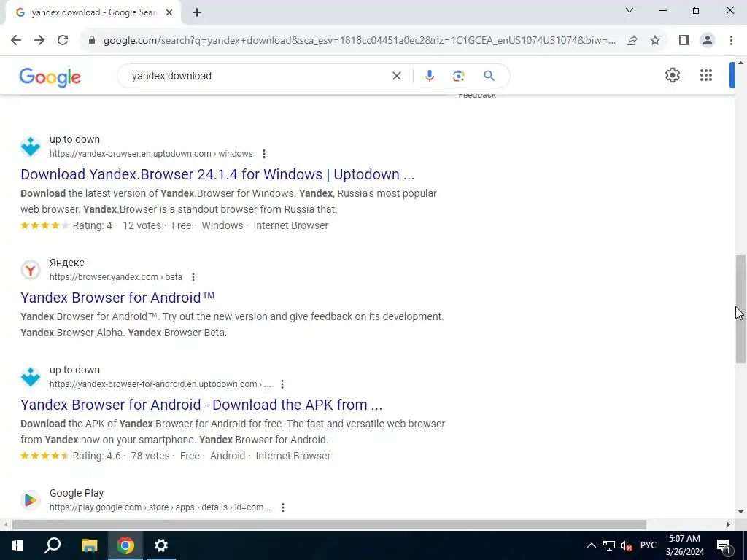
Task: Open Download Yandex.Browser 24.1.4 for Windows result
Action: click(217, 174)
